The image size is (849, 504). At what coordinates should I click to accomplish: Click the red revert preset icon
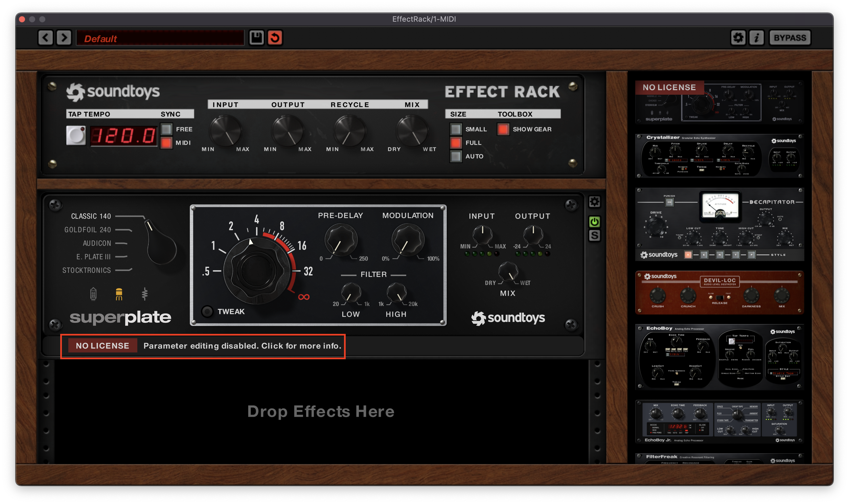(275, 38)
